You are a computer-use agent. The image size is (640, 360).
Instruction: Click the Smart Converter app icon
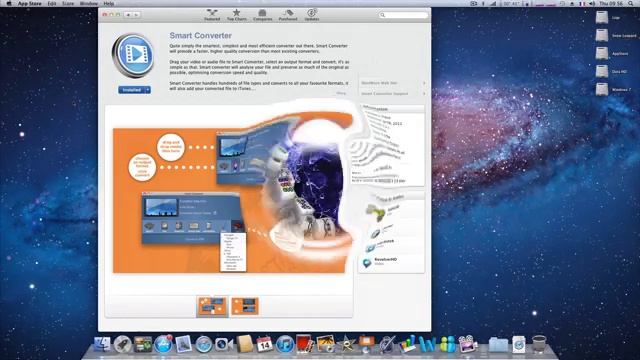133,56
